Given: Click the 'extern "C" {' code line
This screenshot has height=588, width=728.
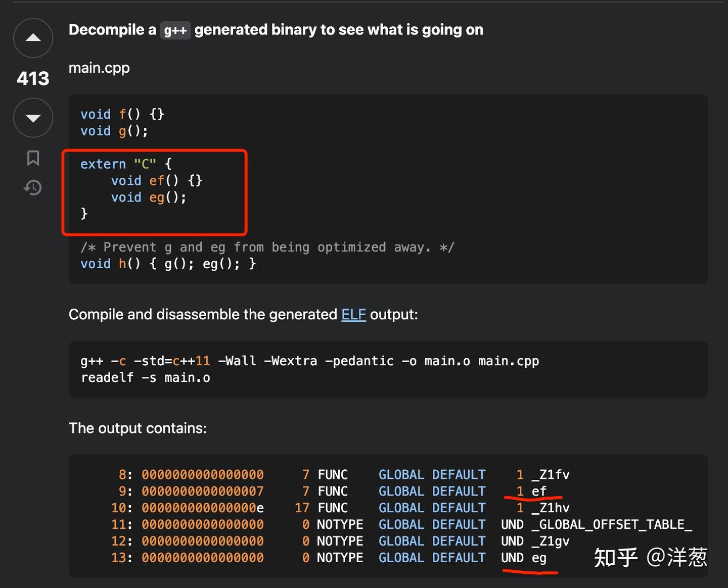Looking at the screenshot, I should (126, 164).
